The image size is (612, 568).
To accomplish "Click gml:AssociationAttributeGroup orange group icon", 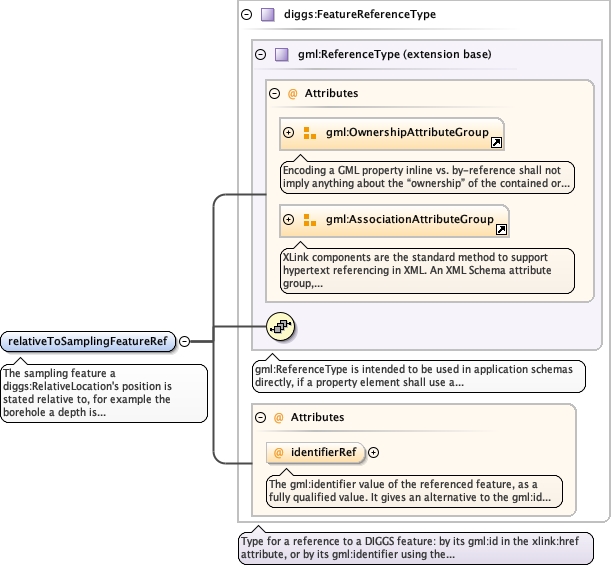I will coord(310,220).
